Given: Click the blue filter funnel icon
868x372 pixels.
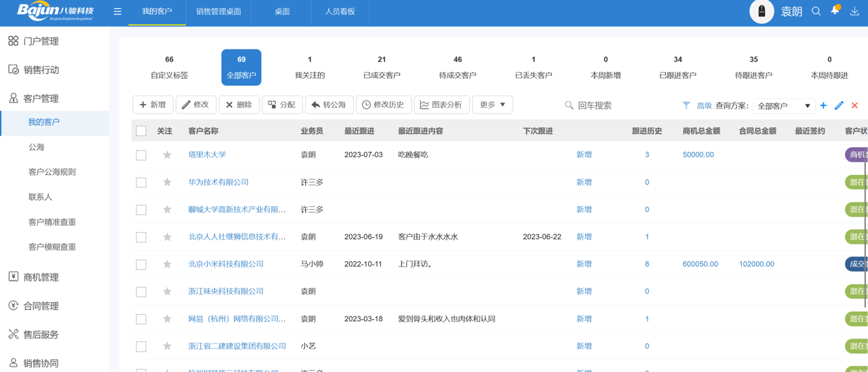Looking at the screenshot, I should 686,105.
